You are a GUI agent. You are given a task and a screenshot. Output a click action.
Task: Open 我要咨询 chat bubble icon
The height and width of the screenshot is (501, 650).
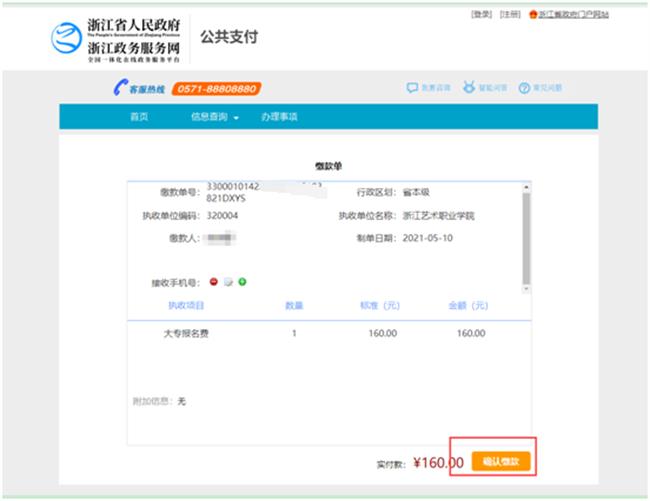[412, 89]
